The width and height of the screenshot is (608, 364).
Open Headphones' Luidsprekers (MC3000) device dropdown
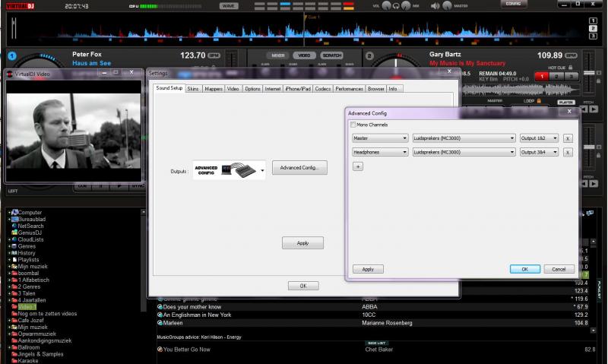(464, 152)
